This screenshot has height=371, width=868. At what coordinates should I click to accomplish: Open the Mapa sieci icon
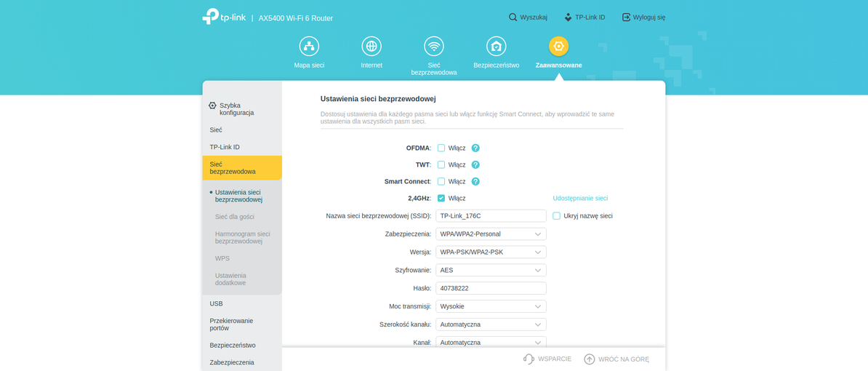coord(310,46)
